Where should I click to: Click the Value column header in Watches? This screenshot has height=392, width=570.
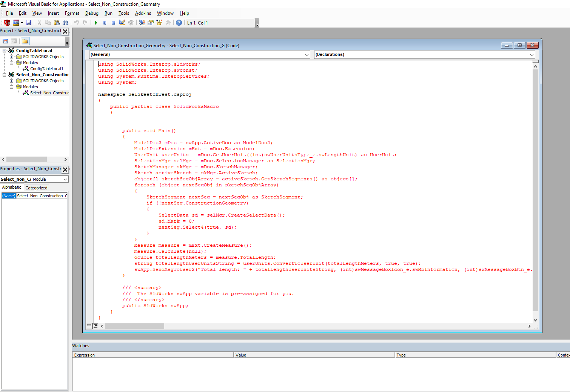[x=314, y=355]
